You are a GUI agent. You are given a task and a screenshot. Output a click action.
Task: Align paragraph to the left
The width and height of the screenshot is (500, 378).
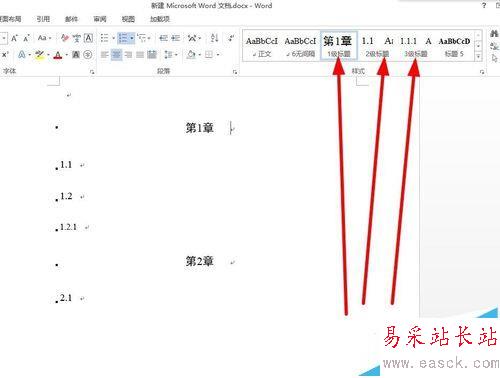pyautogui.click(x=105, y=54)
